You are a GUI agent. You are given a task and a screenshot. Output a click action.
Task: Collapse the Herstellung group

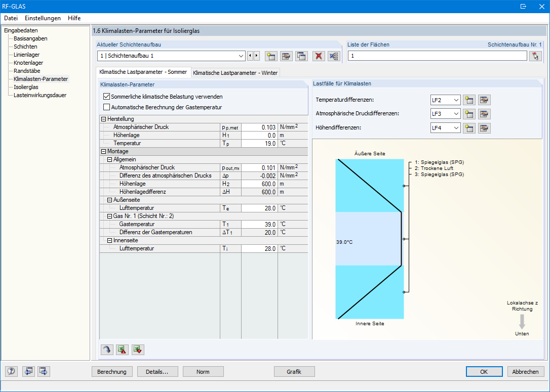tap(103, 119)
